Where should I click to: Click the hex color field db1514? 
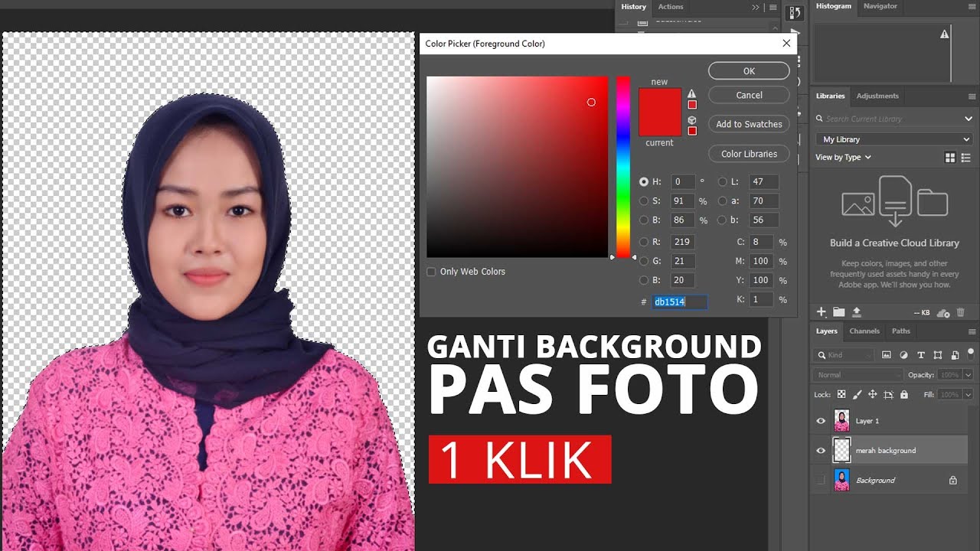click(x=680, y=302)
